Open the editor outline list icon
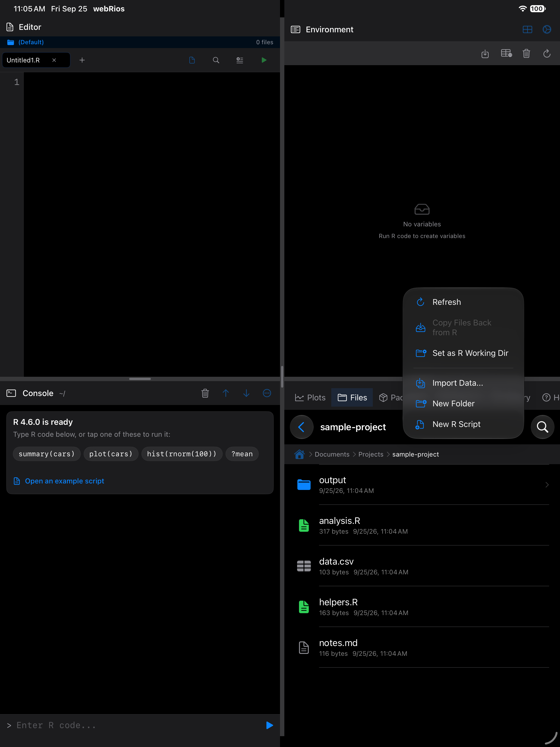Screen dimensions: 560x747 coord(240,60)
